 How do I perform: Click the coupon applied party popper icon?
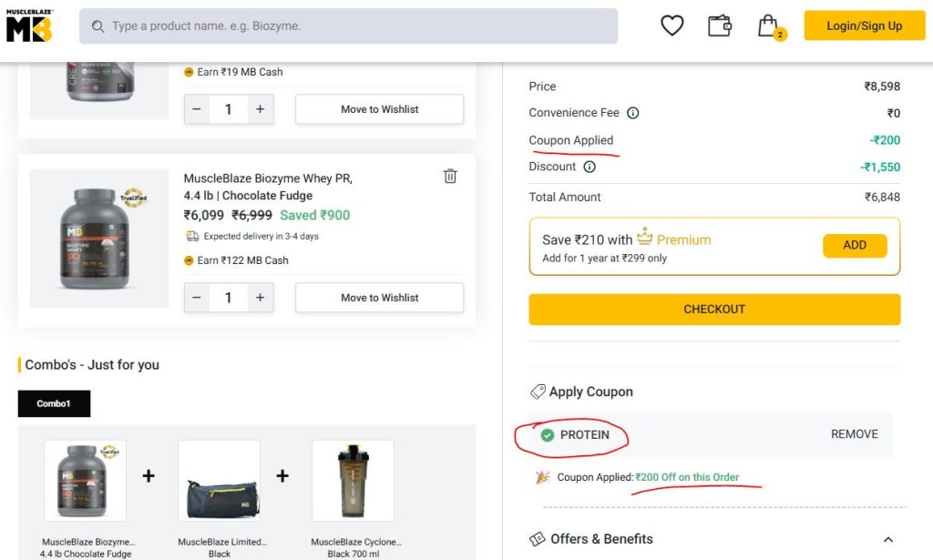point(542,477)
